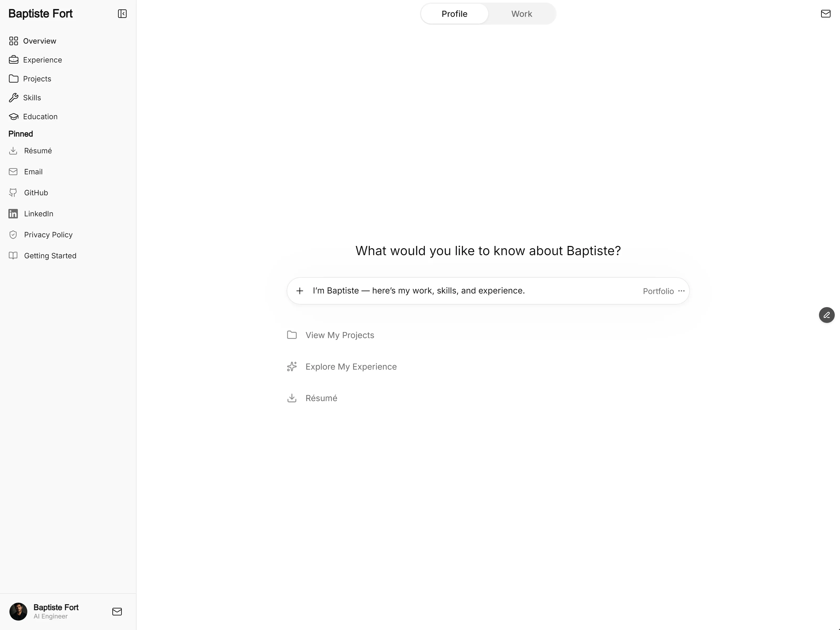840x630 pixels.
Task: Click Baptiste Fort's avatar photo
Action: (x=18, y=611)
